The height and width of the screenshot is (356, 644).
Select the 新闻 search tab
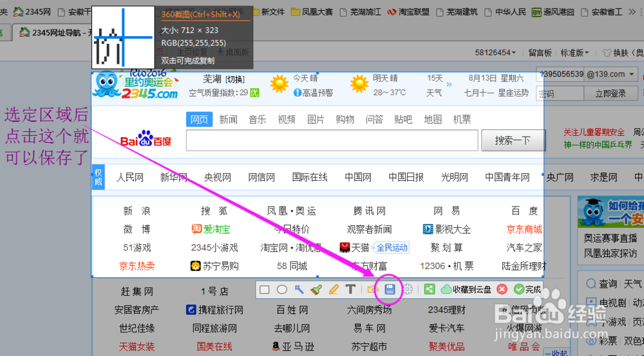click(x=228, y=120)
